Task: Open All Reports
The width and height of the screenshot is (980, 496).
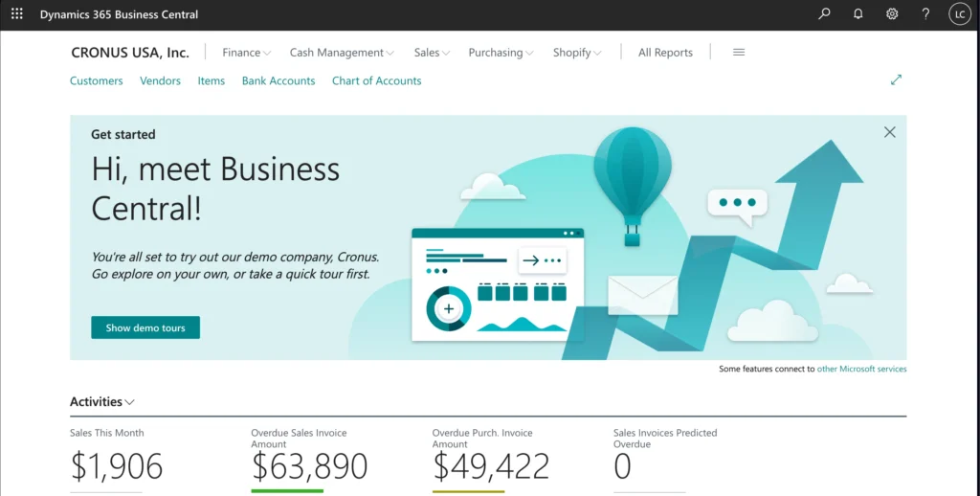Action: (x=665, y=53)
